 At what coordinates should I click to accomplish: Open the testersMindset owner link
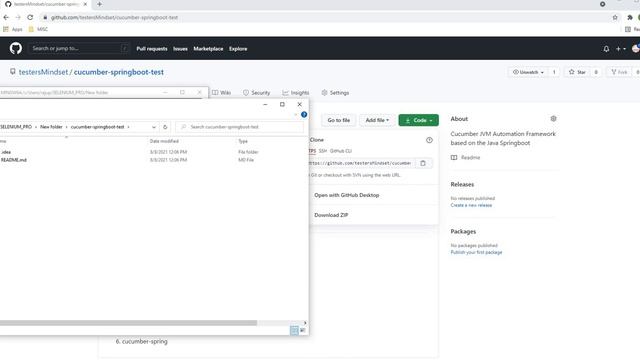(x=43, y=72)
